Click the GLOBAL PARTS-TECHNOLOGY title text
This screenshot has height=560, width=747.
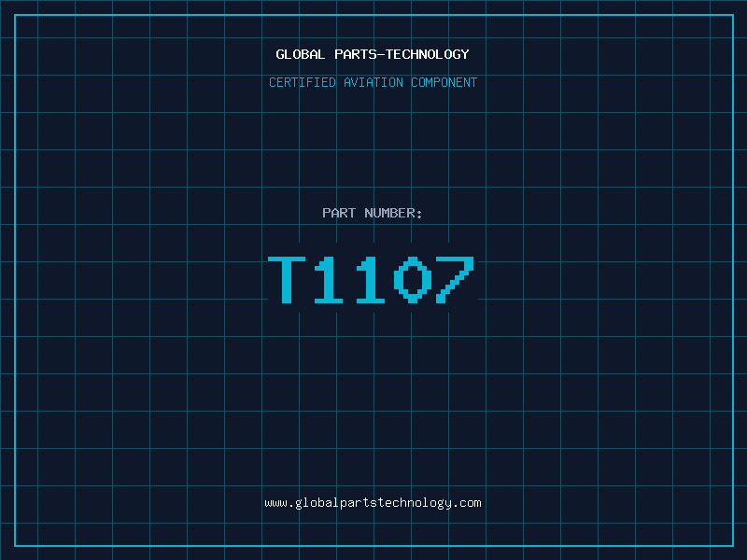click(x=373, y=54)
